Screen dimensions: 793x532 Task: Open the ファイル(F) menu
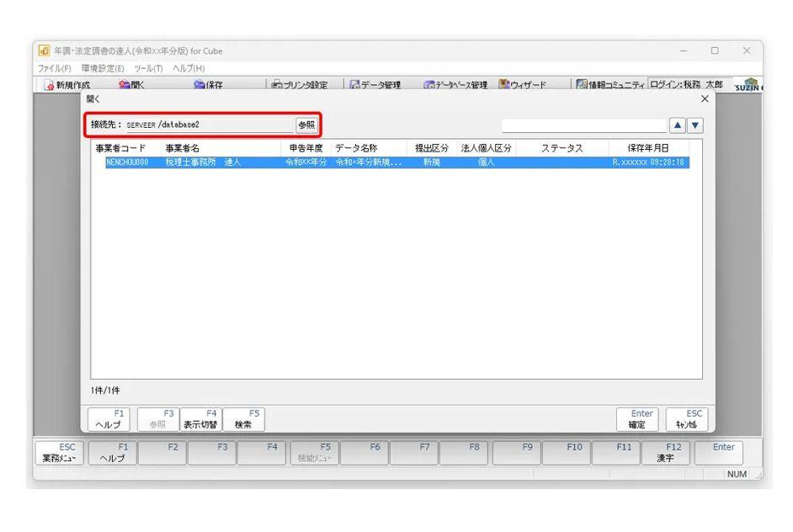(x=54, y=68)
